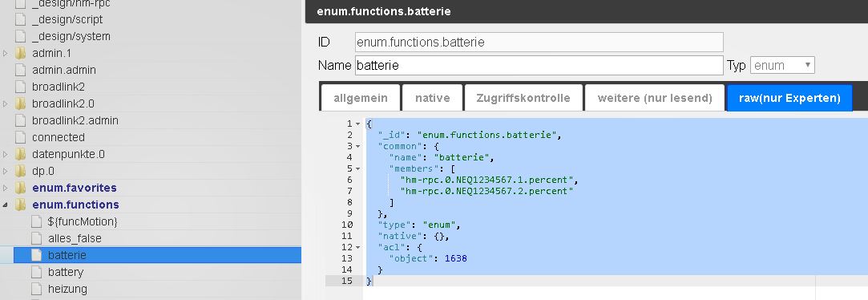Click the file icon next to _design/system

coord(21,37)
